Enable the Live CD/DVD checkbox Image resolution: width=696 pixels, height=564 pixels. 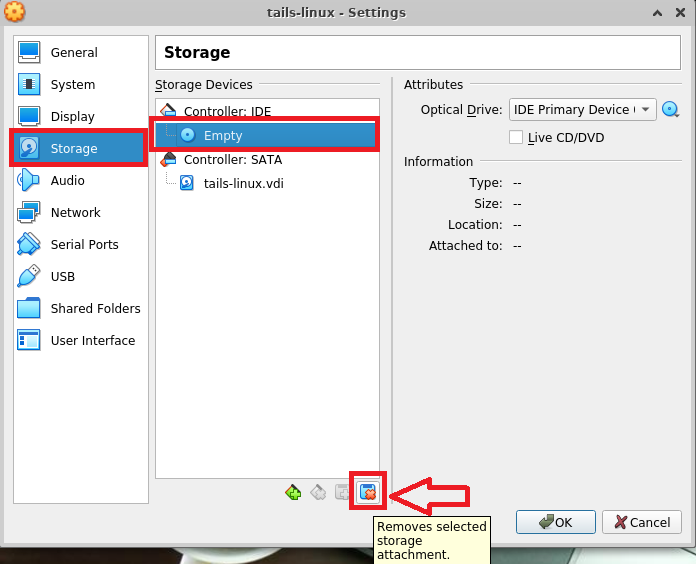pos(516,137)
